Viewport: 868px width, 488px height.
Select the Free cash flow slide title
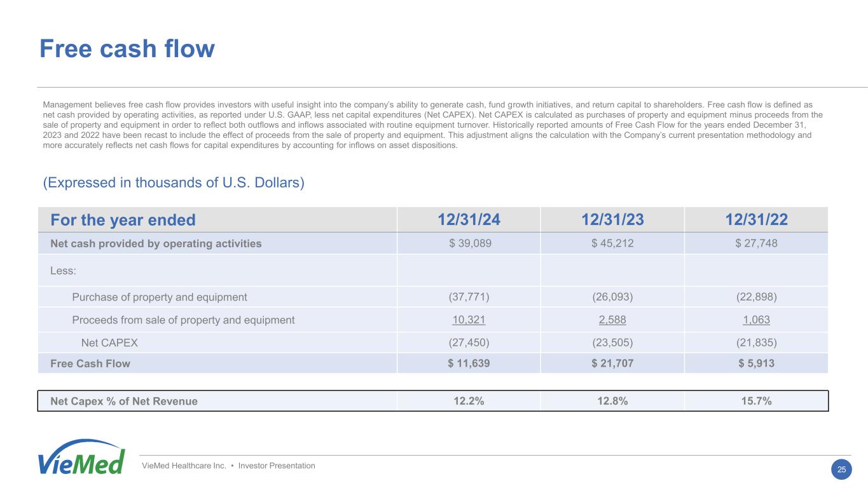click(x=127, y=49)
